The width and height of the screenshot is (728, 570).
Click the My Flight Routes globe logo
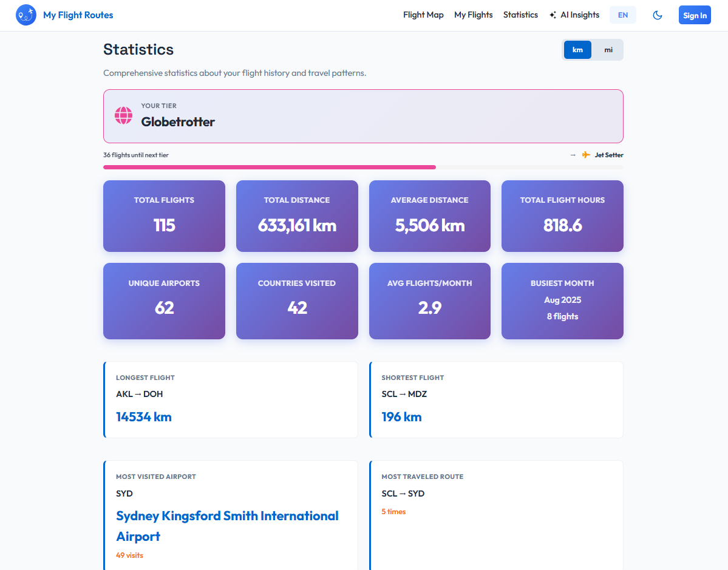(26, 15)
